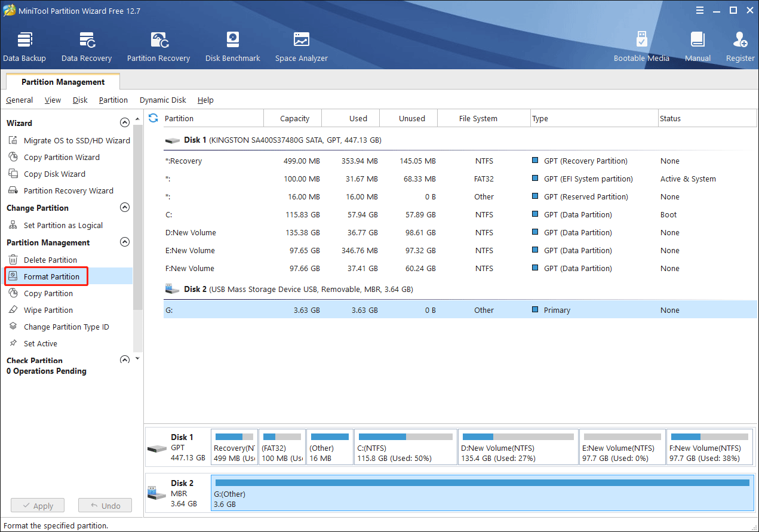759x532 pixels.
Task: Collapse the Check Partition section
Action: (125, 359)
